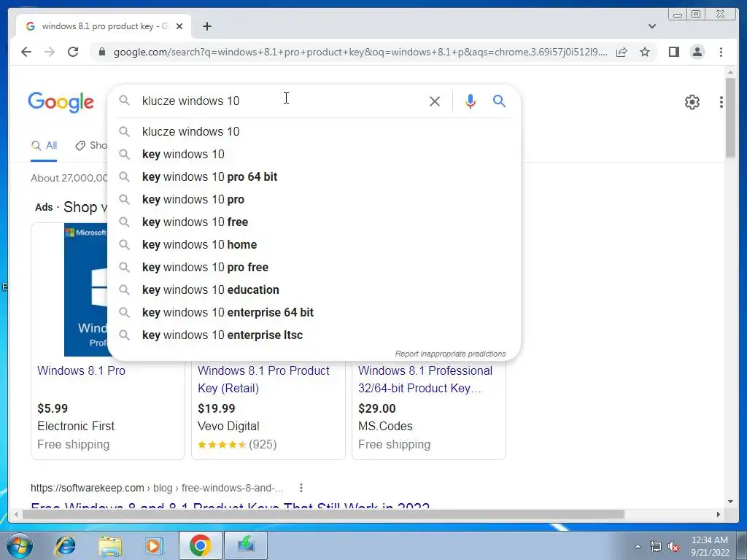Viewport: 747px width, 560px height.
Task: Open the Windows Start menu
Action: 20,545
